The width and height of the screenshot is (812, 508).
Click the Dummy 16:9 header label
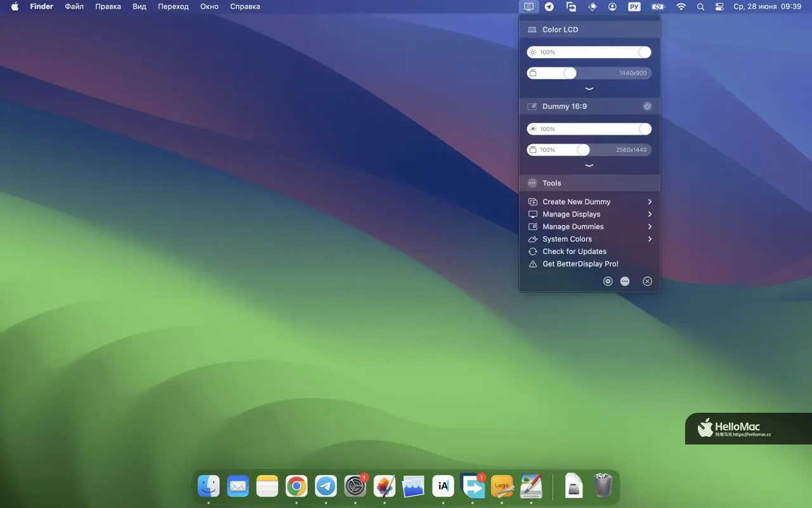point(565,107)
